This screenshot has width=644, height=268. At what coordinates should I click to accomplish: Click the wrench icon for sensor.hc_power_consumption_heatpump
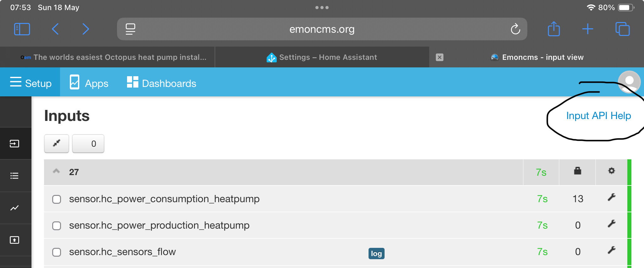(x=611, y=197)
